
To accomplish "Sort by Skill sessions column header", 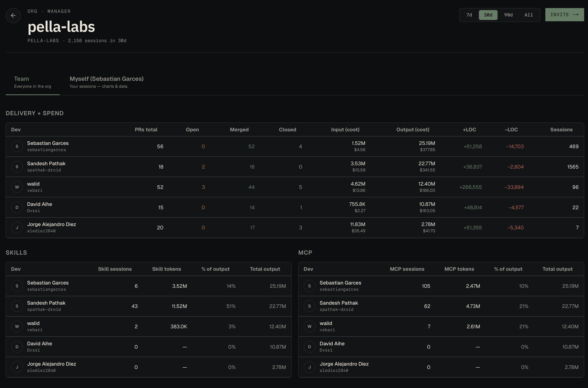I will coord(115,269).
